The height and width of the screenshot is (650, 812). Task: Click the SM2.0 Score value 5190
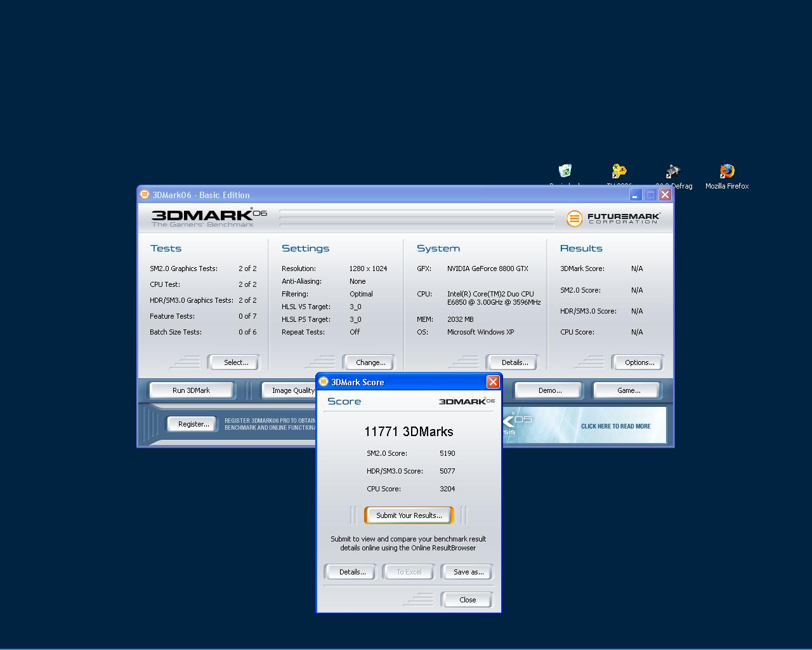pos(447,453)
